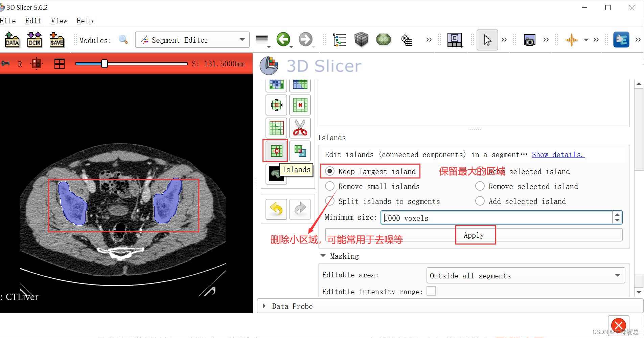Open the Transforms grid module icon
644x338 pixels.
[x=407, y=40]
